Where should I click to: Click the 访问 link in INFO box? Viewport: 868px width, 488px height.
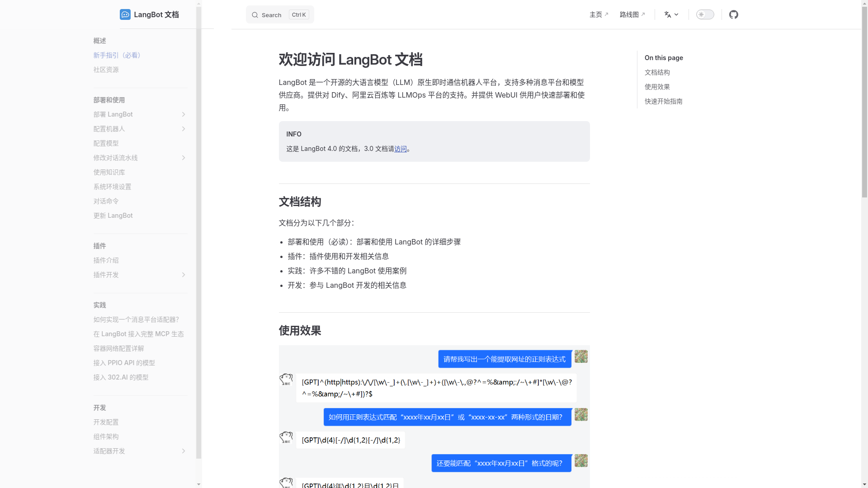click(400, 149)
